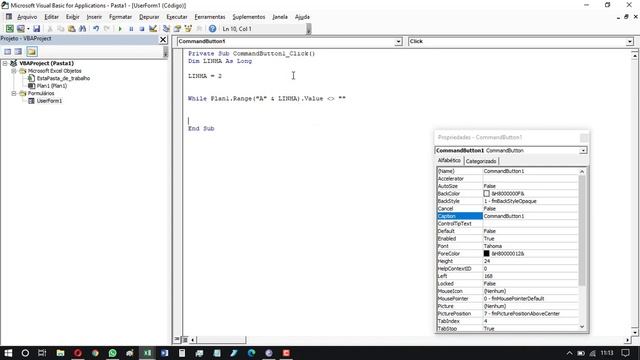The width and height of the screenshot is (640, 360).
Task: Open the Depurar menu
Action: pyautogui.click(x=149, y=17)
